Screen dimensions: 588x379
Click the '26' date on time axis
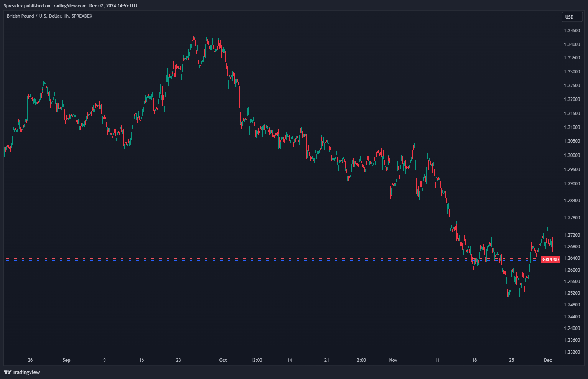(x=30, y=360)
